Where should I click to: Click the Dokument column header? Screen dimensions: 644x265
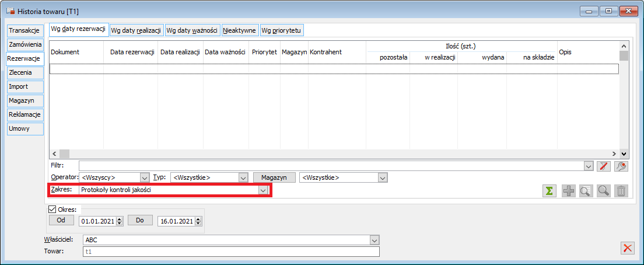(x=76, y=52)
